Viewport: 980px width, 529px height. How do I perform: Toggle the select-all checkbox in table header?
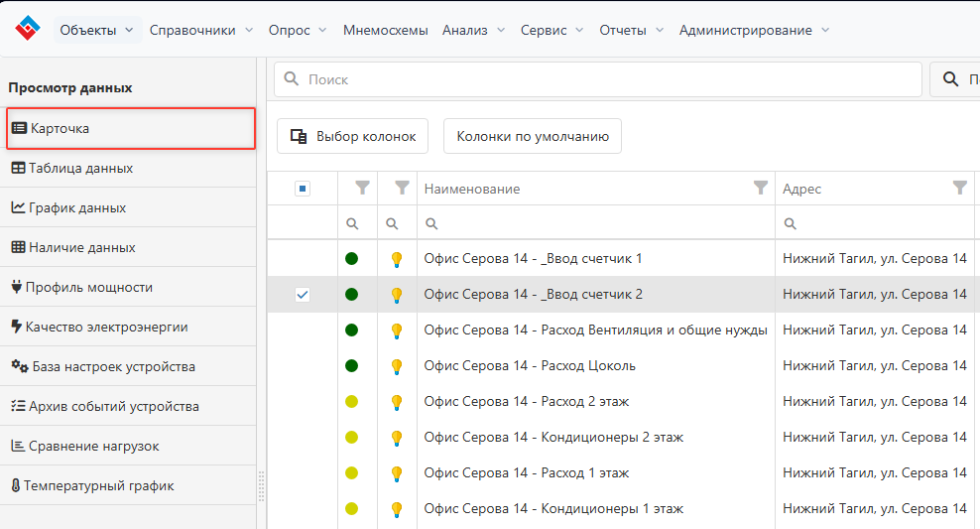click(303, 189)
